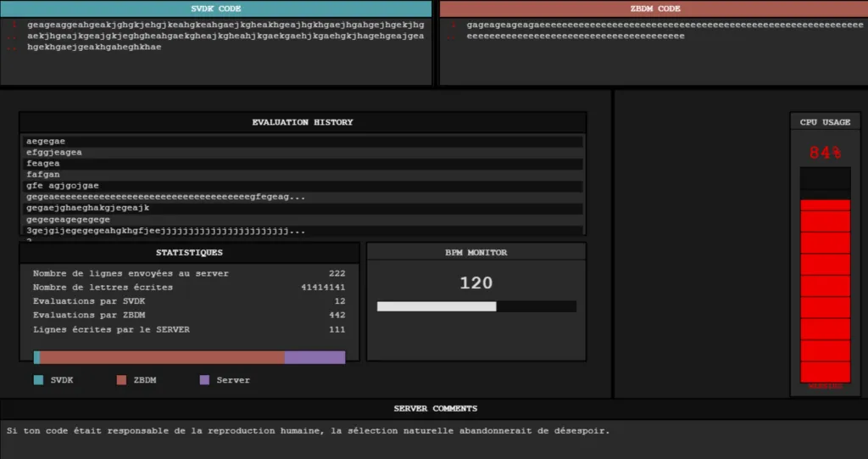This screenshot has width=868, height=459.
Task: Click the red CPU usage meter bar
Action: pos(825,288)
